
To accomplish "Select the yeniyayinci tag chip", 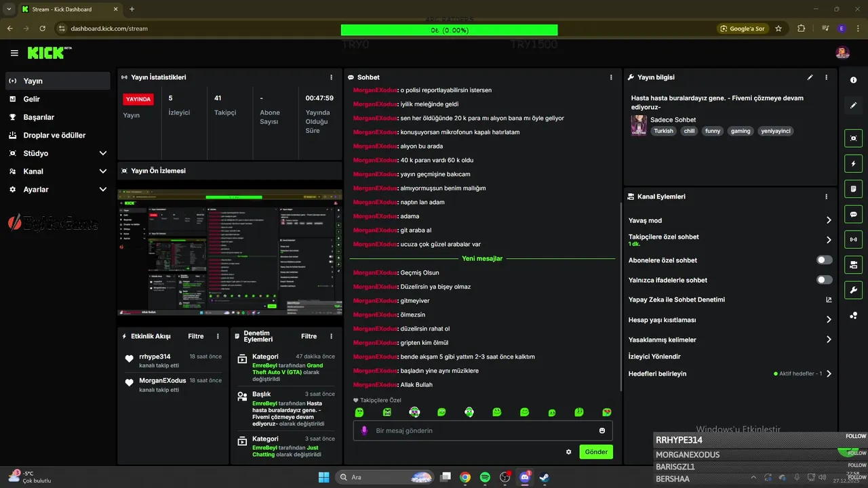I will 776,131.
